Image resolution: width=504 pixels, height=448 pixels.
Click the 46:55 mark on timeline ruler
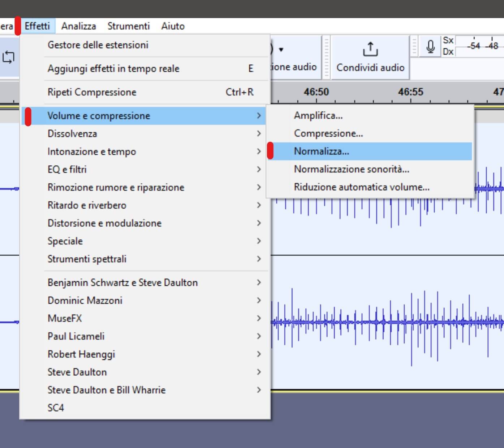(410, 92)
